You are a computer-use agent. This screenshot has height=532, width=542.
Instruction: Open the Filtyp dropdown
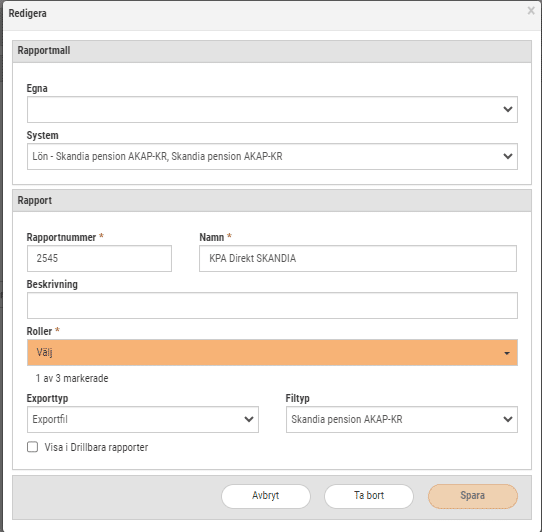click(402, 419)
